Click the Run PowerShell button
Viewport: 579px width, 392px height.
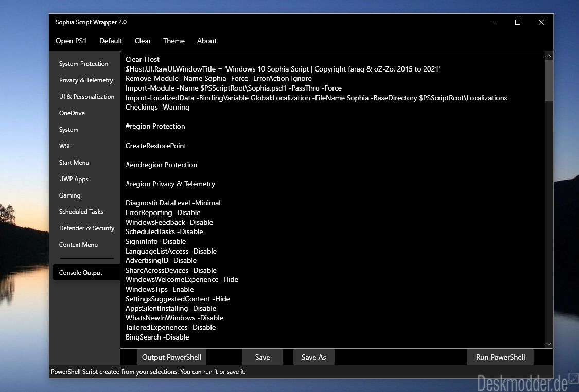[500, 358]
